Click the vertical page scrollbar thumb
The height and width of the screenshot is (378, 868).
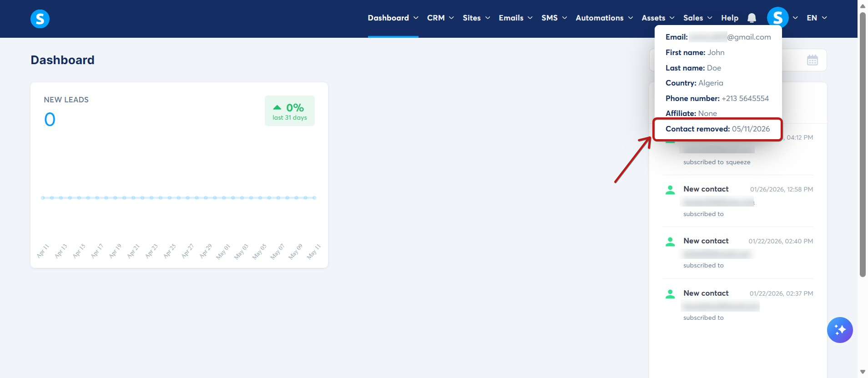tap(863, 144)
